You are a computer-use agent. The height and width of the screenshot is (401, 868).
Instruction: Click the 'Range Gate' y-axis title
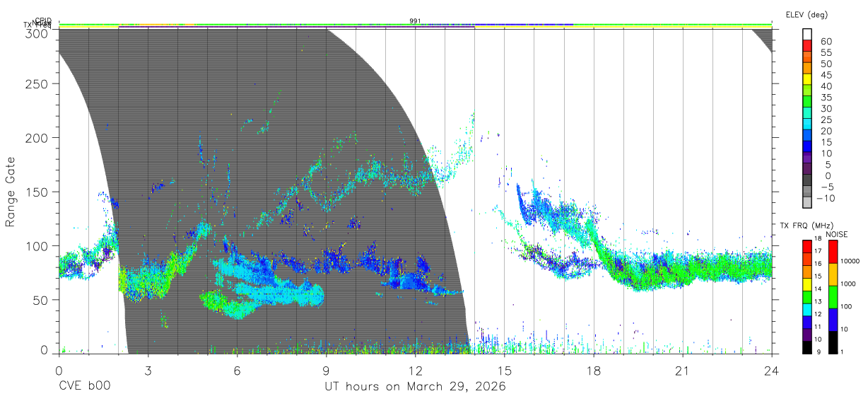point(11,193)
